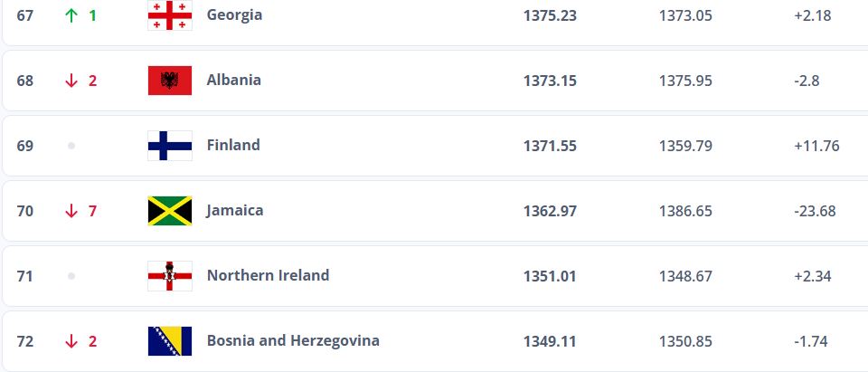Select Northern Ireland's previous points 1348.67
Image resolution: width=868 pixels, height=372 pixels.
click(685, 276)
